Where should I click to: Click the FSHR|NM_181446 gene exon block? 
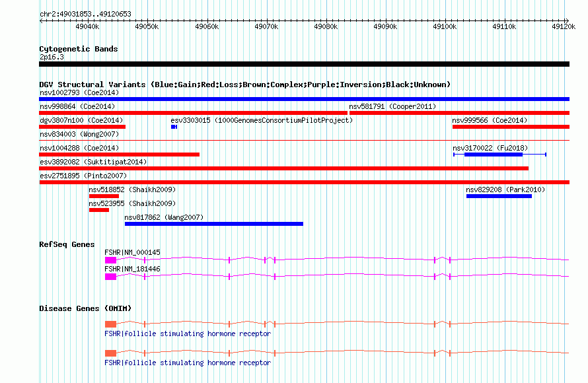pos(110,277)
